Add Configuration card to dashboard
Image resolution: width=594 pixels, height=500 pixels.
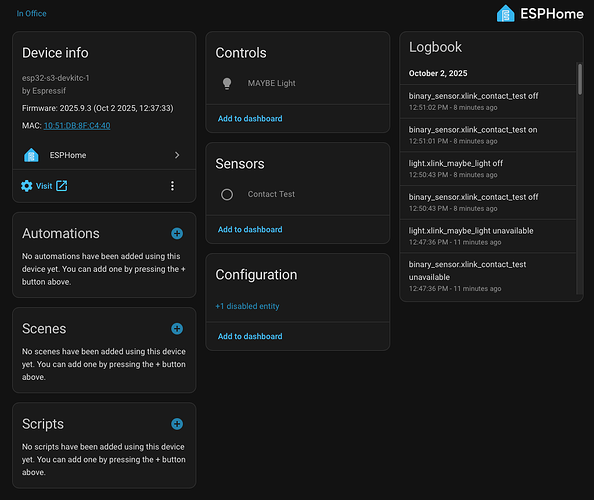[x=250, y=336]
